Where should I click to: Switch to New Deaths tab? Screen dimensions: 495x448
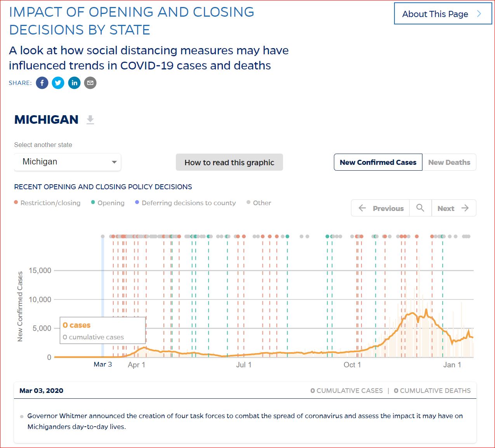click(x=449, y=162)
